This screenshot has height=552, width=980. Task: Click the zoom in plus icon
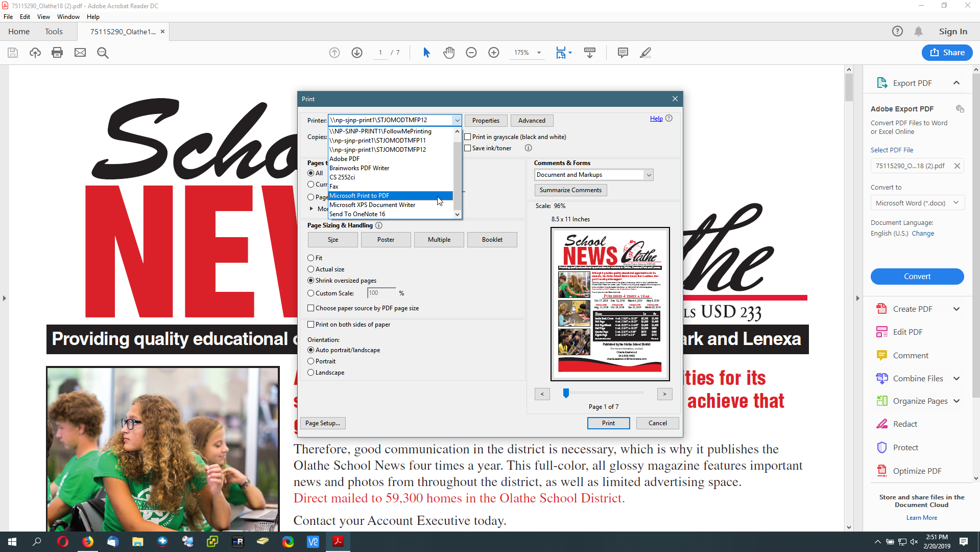coord(494,53)
